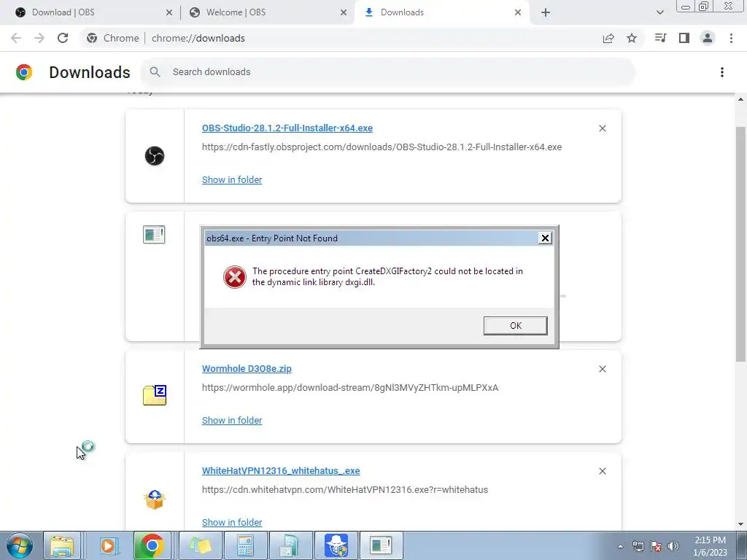Viewport: 747px width, 560px height.
Task: Click the Chrome taskbar button
Action: coord(152,545)
